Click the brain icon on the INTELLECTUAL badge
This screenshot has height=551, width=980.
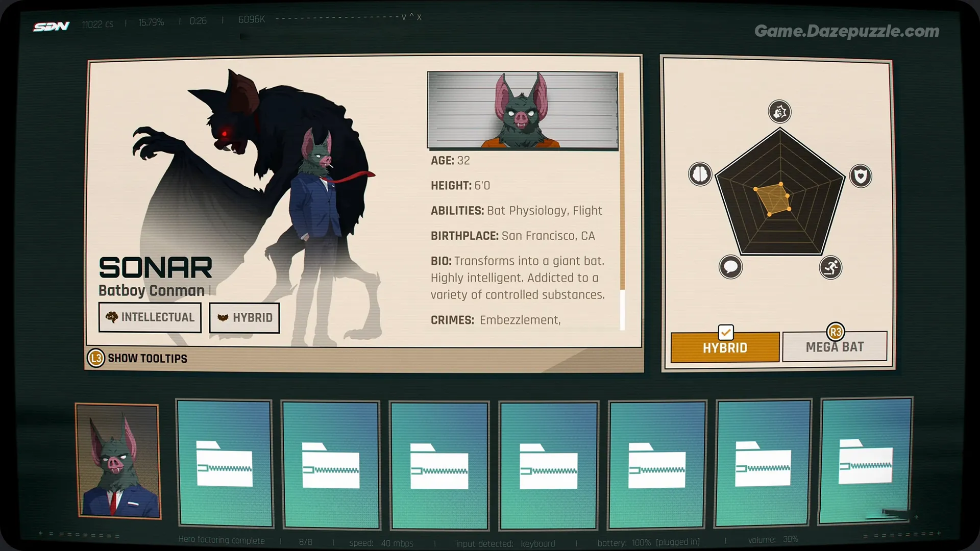tap(111, 317)
